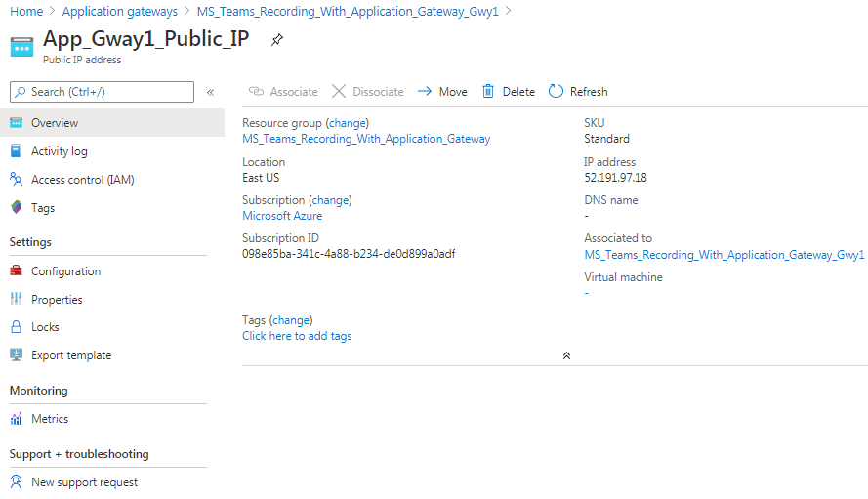
Task: Click Delete in the toolbar
Action: [x=509, y=92]
